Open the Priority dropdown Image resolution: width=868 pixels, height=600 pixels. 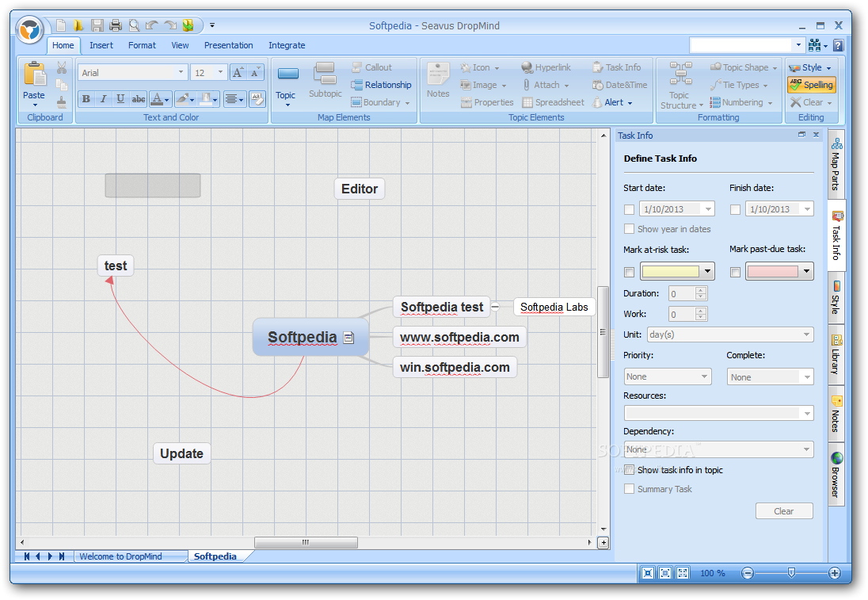click(704, 376)
